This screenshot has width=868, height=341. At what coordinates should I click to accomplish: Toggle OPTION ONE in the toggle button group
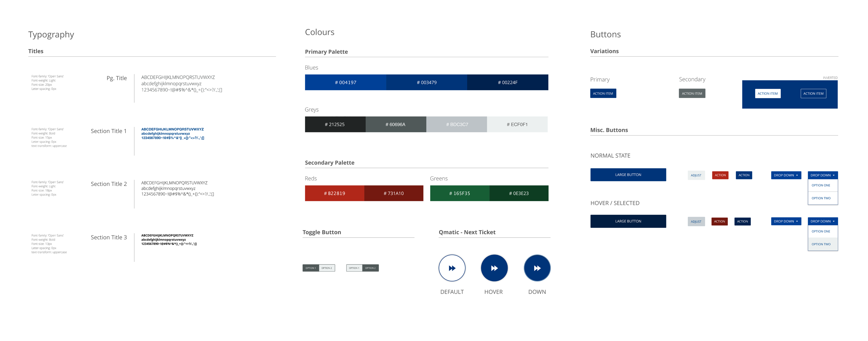coord(310,268)
